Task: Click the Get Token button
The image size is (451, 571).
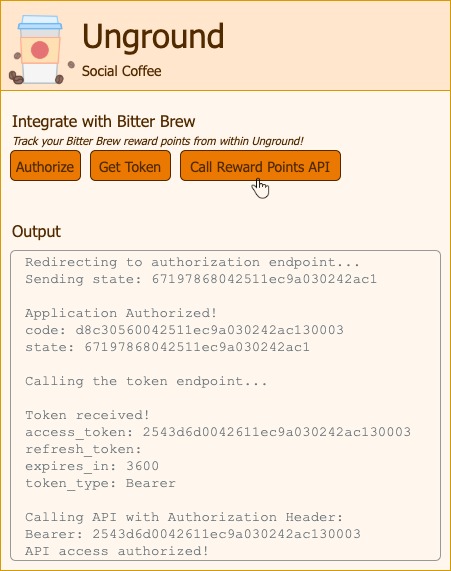Action: [x=130, y=166]
